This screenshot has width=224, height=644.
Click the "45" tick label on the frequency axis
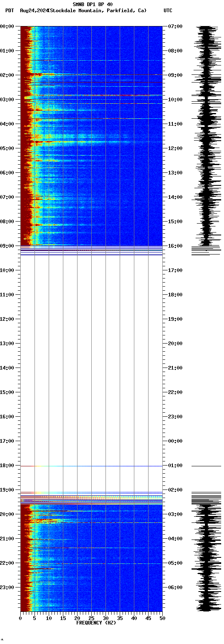coord(148,618)
